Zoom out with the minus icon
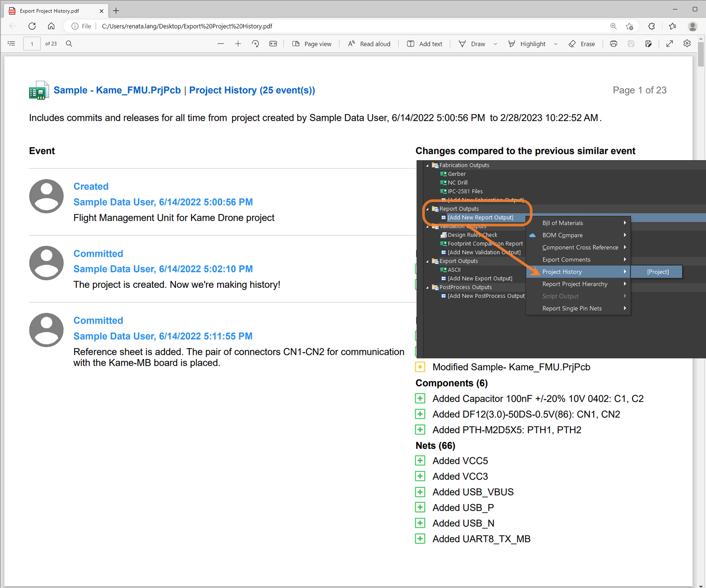 [221, 44]
